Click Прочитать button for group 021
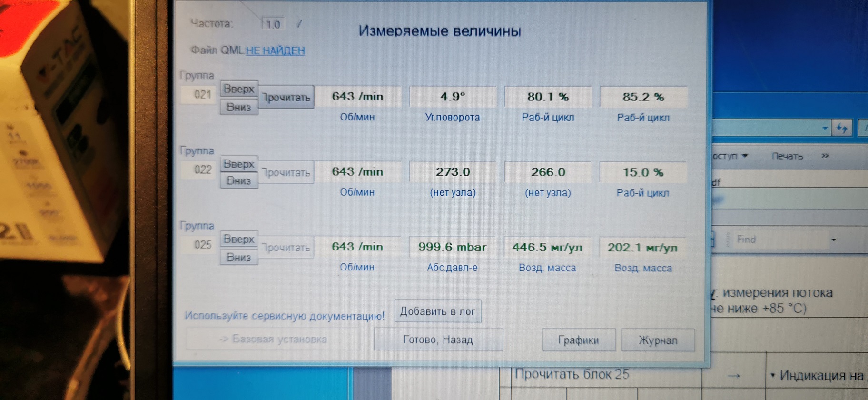Viewport: 868px width, 400px height. (287, 97)
